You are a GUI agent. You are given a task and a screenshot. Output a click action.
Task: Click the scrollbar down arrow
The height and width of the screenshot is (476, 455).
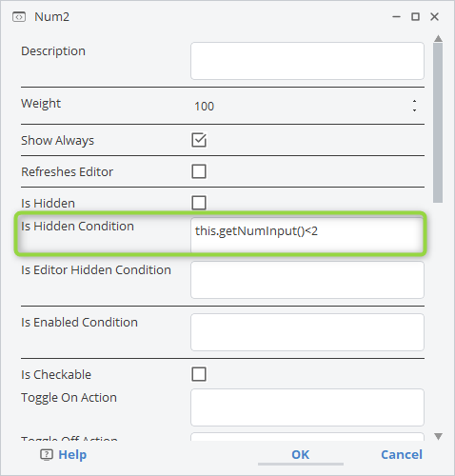click(x=438, y=436)
